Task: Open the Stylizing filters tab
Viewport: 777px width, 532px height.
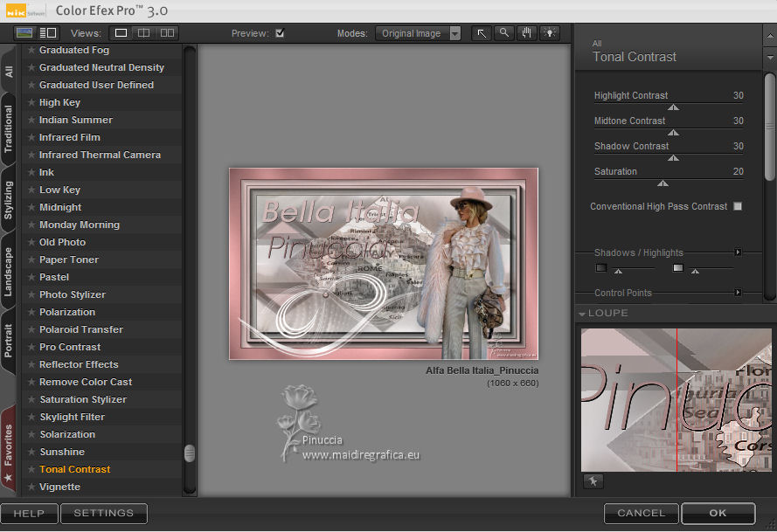Action: (9, 200)
